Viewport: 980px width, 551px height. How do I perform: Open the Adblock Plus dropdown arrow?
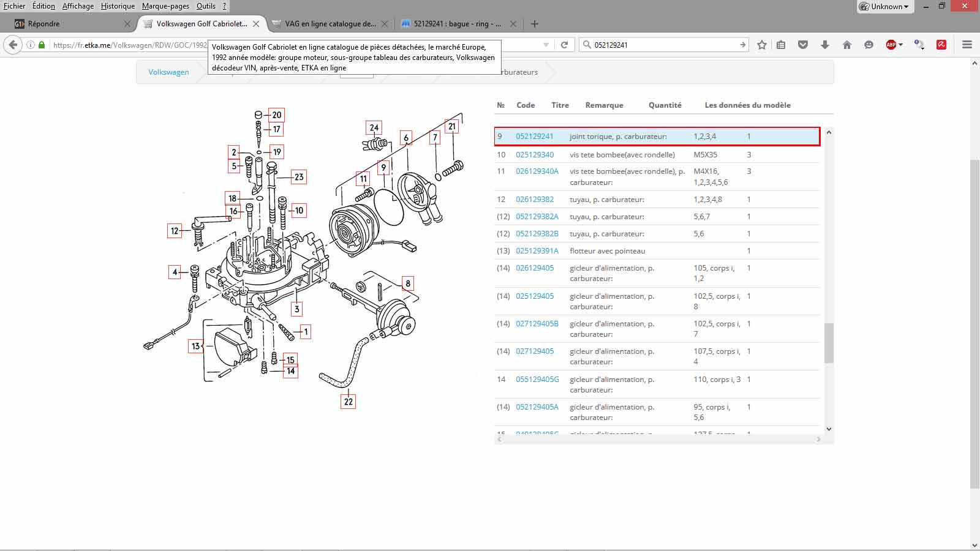[x=901, y=45]
